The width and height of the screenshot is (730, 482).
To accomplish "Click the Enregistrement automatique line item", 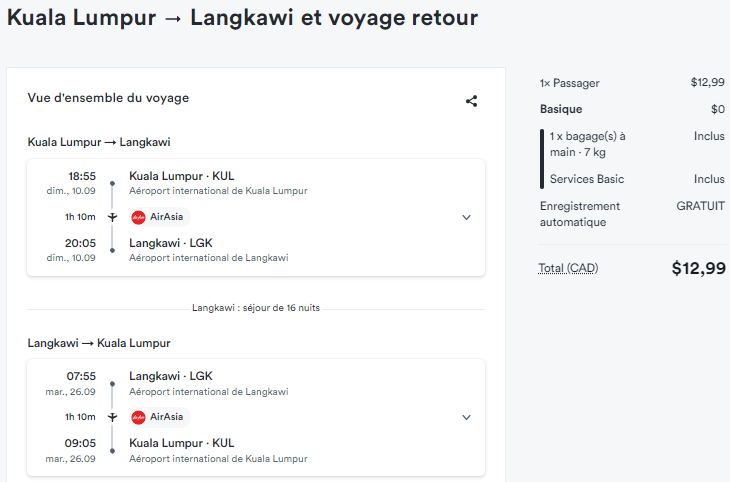I will [632, 214].
